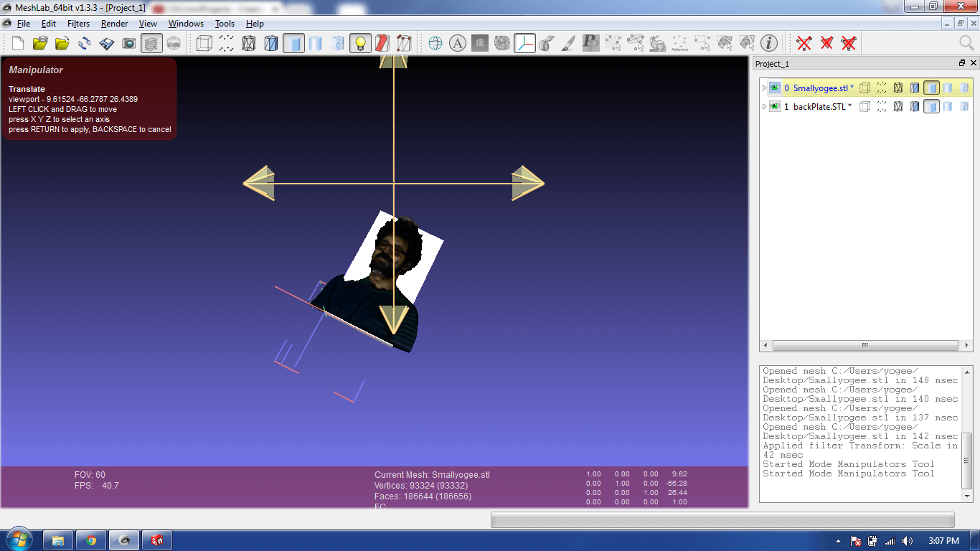Switch main toolbar to Wireframe rendering
Image resolution: width=980 pixels, height=551 pixels.
[249, 44]
